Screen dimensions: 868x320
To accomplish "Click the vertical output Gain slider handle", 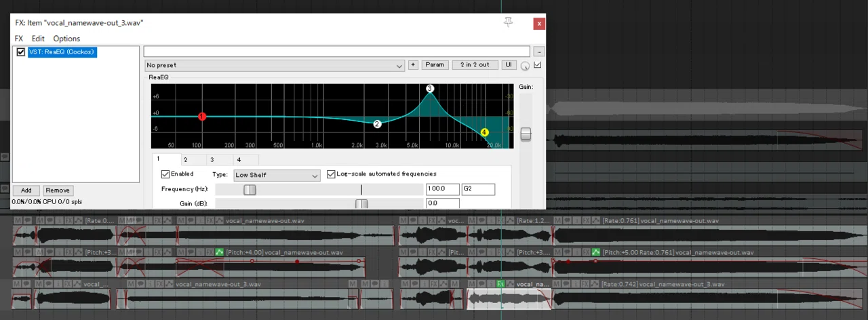I will [526, 134].
